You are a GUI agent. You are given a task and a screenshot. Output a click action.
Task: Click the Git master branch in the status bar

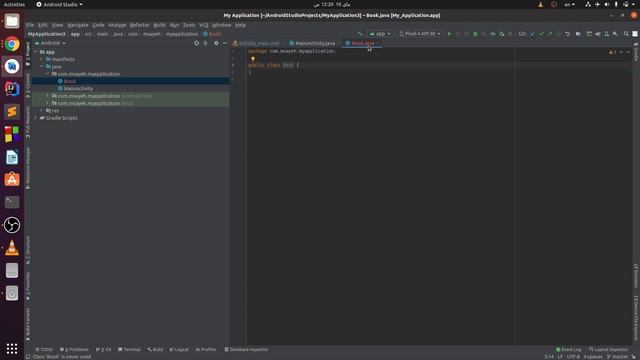[618, 357]
